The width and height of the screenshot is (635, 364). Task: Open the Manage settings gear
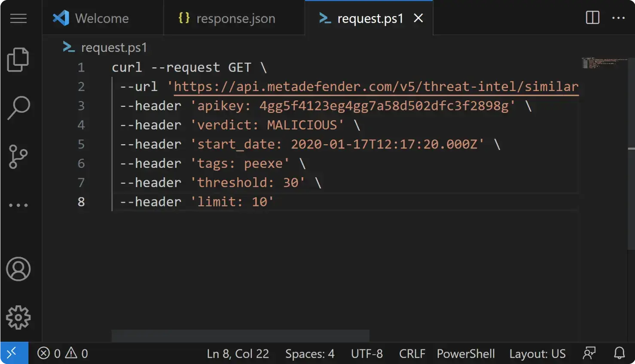[x=18, y=318]
